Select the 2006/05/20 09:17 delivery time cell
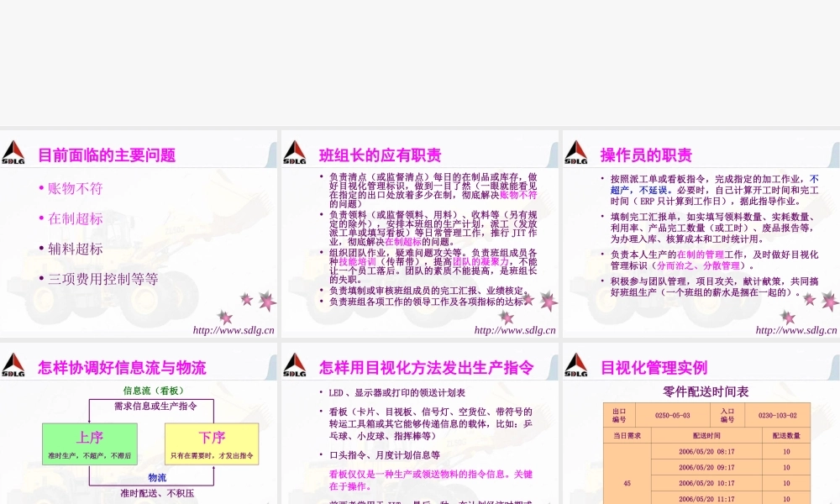This screenshot has height=504, width=840. [706, 468]
